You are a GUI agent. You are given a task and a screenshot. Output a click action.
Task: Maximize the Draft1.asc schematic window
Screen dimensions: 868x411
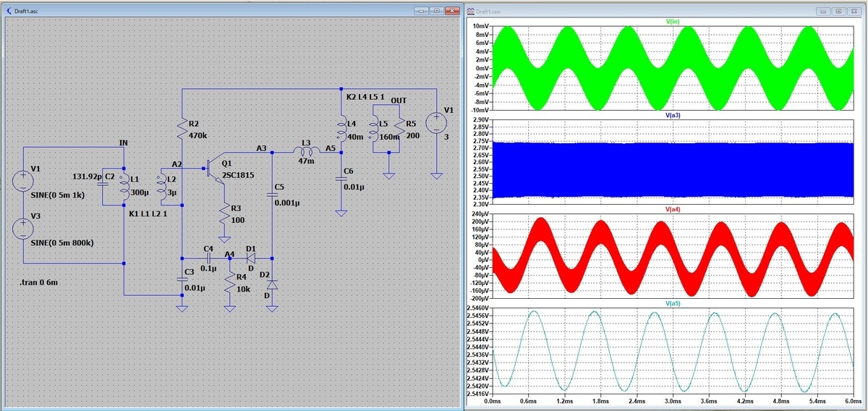pyautogui.click(x=437, y=12)
